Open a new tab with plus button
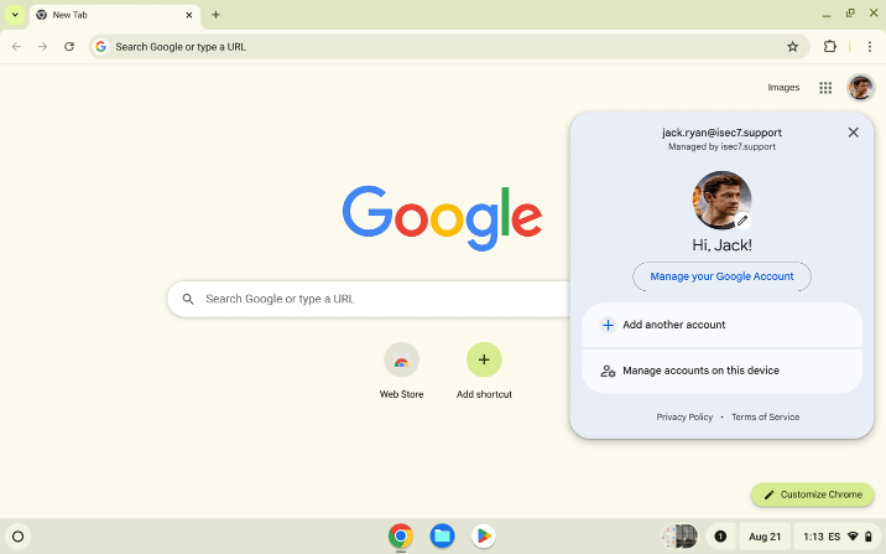The image size is (886, 554). tap(215, 15)
